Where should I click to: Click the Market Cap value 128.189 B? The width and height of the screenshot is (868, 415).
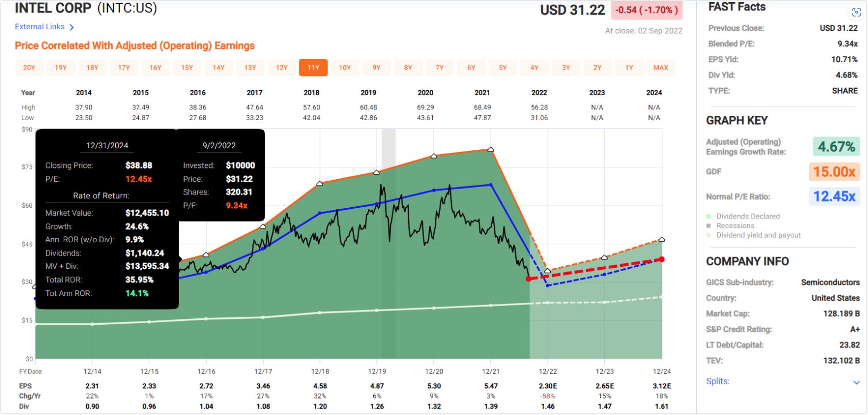point(841,314)
